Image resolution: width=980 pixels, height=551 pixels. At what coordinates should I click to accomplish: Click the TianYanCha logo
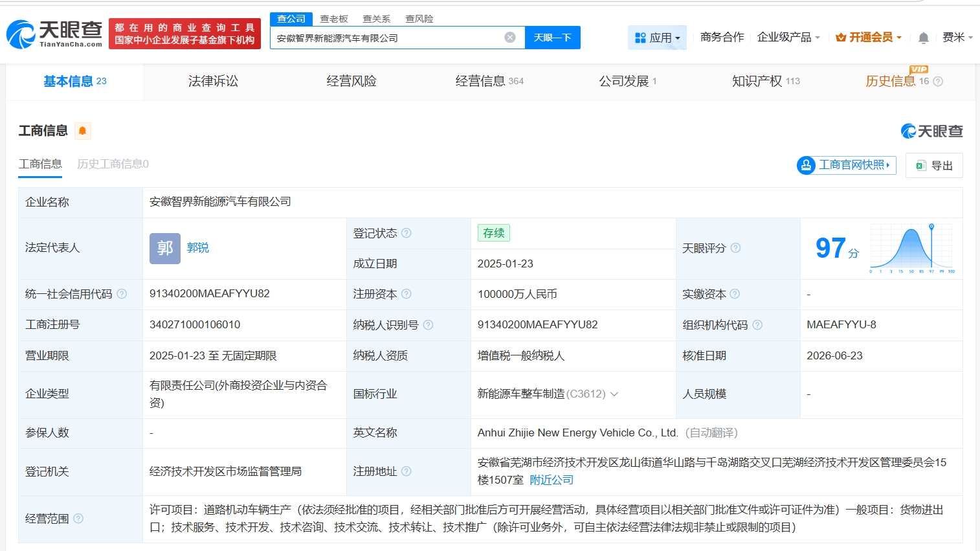pos(54,34)
